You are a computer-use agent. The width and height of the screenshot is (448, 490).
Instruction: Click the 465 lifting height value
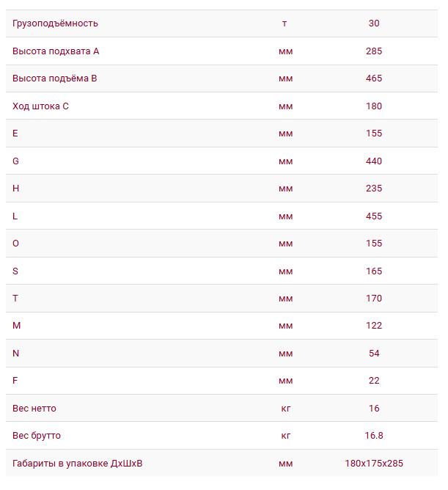[x=374, y=78]
